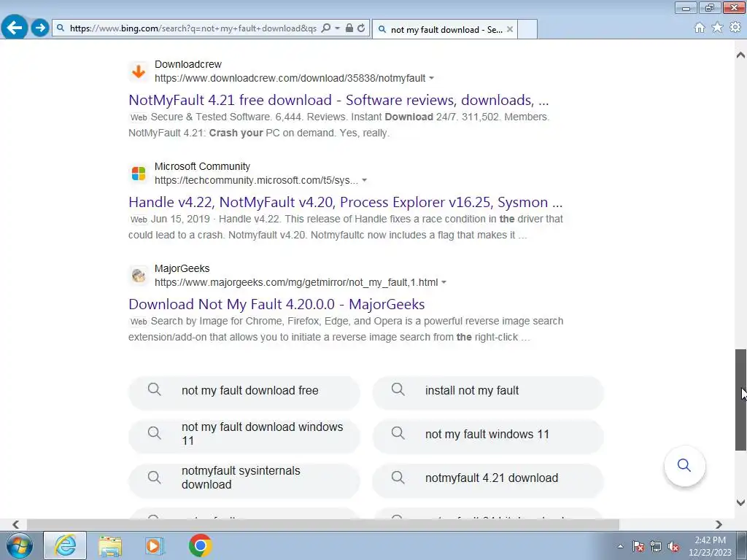The image size is (747, 560).
Task: Click Action Center flag tray icon
Action: pyautogui.click(x=638, y=546)
